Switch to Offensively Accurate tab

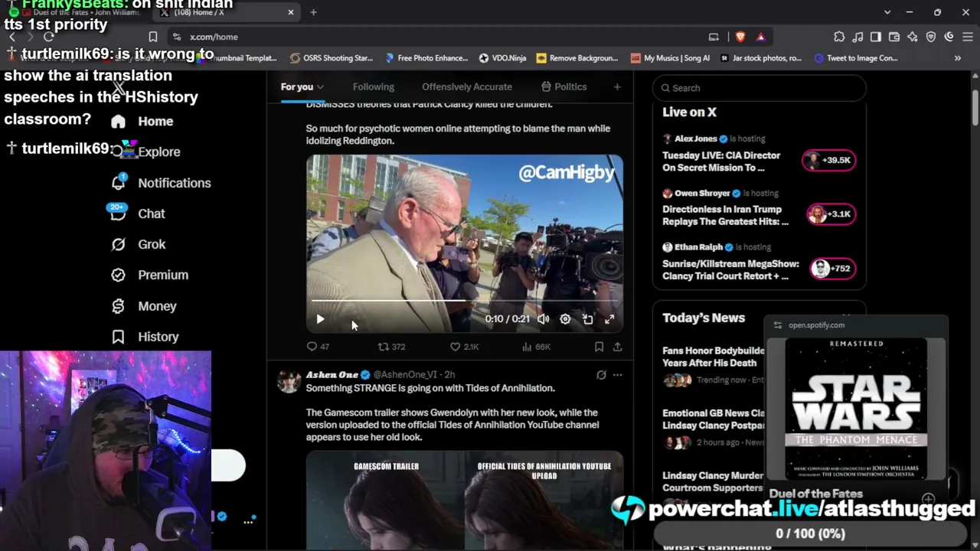[x=467, y=87]
